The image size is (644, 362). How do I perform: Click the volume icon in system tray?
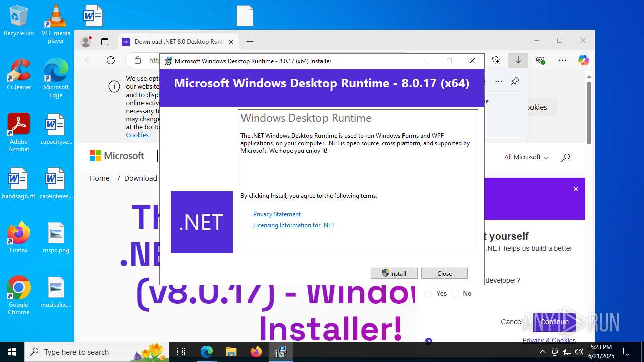(x=579, y=352)
